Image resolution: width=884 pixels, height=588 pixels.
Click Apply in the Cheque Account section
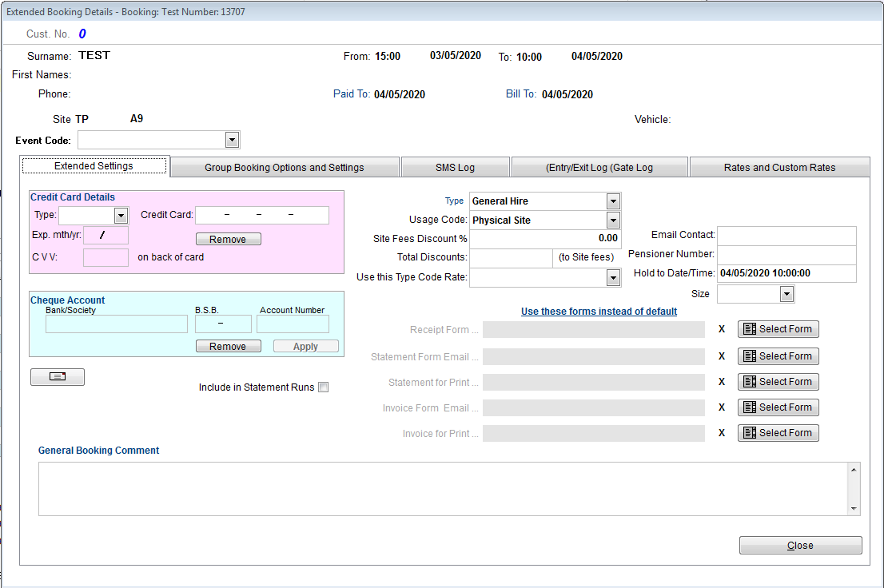pyautogui.click(x=305, y=346)
